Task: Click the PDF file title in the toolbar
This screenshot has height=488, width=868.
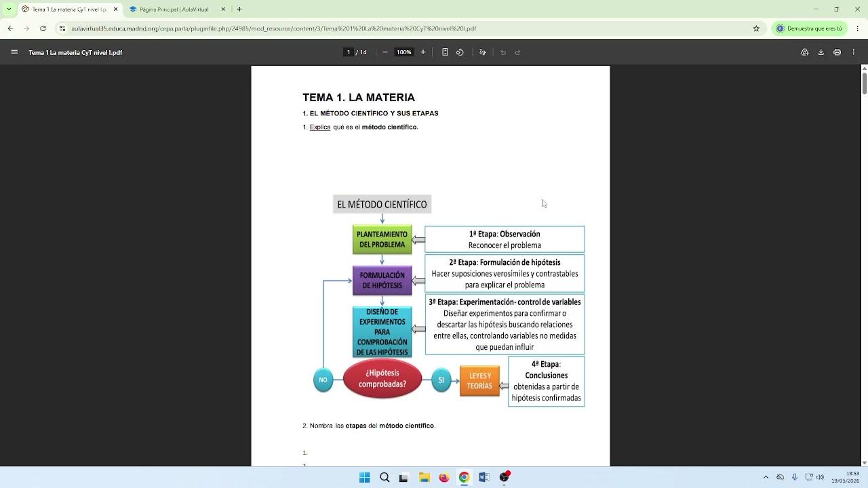Action: (75, 52)
